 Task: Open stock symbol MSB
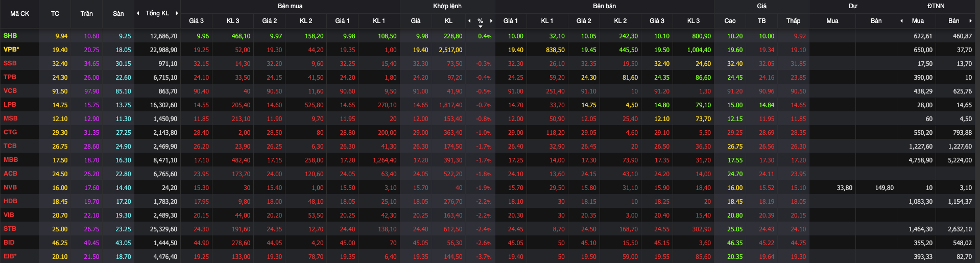click(11, 118)
